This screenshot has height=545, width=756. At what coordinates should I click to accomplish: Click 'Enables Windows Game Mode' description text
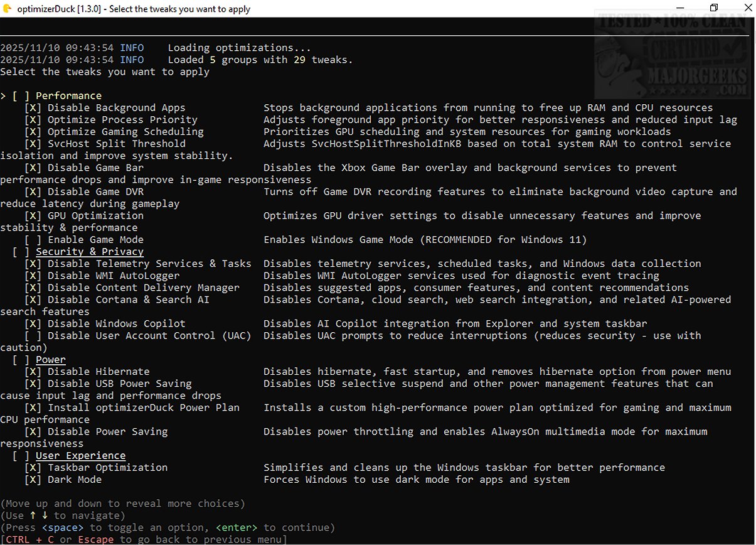click(x=425, y=240)
